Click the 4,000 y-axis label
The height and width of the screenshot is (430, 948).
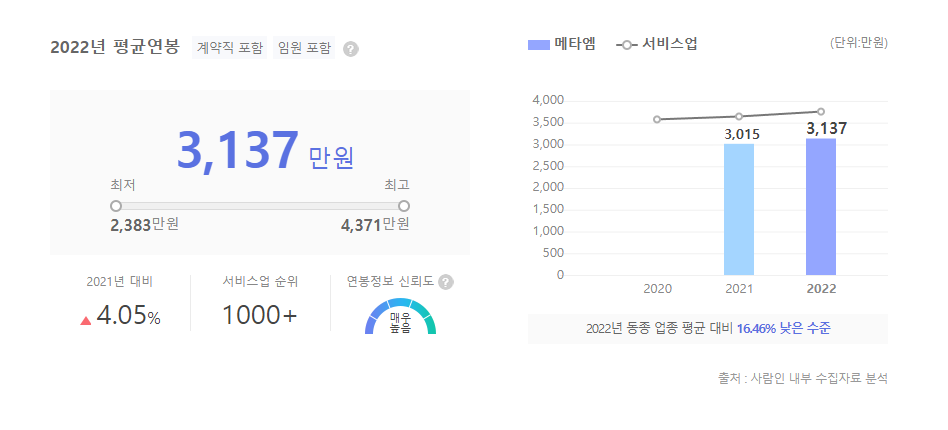(x=548, y=100)
